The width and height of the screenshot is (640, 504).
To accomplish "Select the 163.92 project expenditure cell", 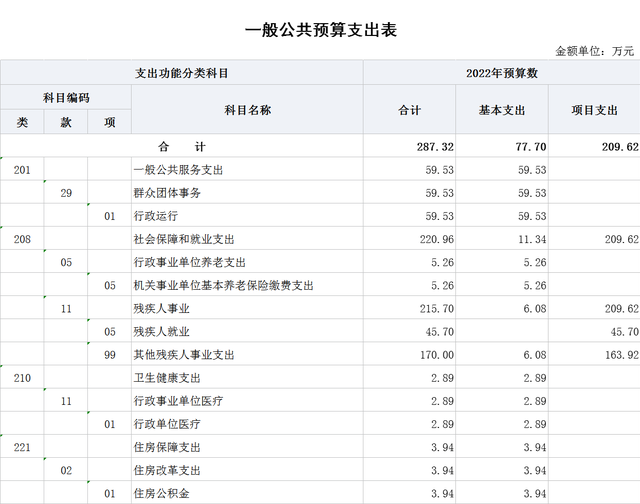I will coord(619,354).
